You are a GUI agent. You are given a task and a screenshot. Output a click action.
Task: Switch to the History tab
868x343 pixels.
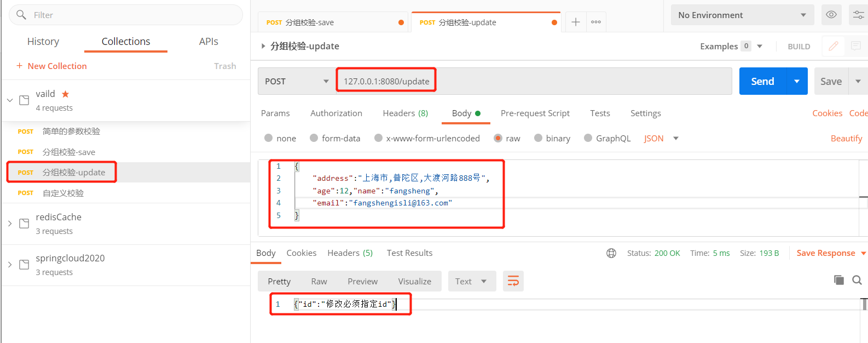tap(43, 41)
